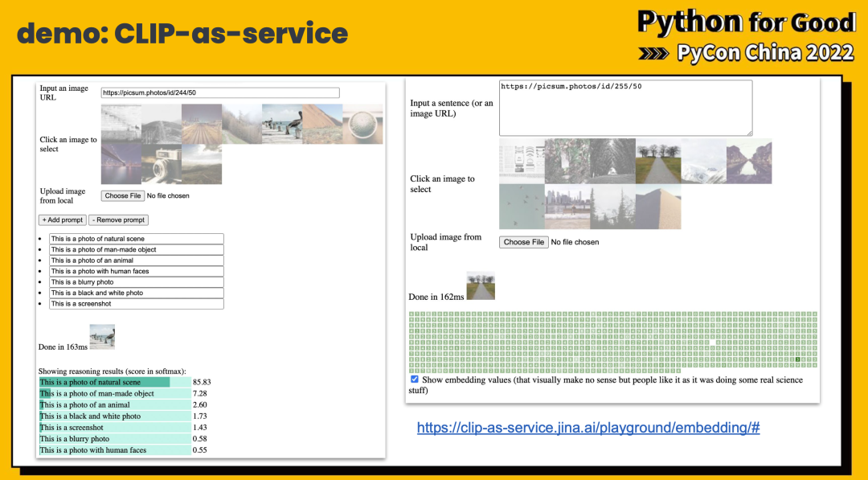This screenshot has height=480, width=868.
Task: Select the foggy hillside trail thumbnail
Action: (242, 124)
